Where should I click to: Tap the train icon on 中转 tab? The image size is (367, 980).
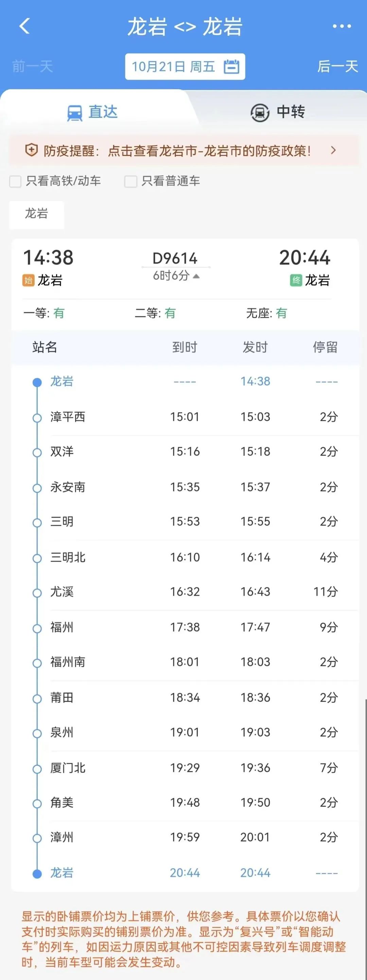[260, 113]
